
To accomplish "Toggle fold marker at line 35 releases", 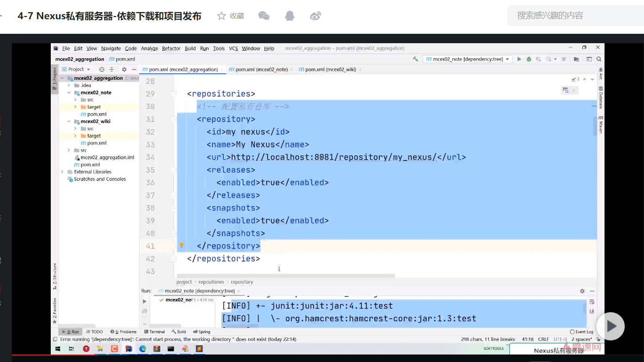I will pyautogui.click(x=174, y=170).
